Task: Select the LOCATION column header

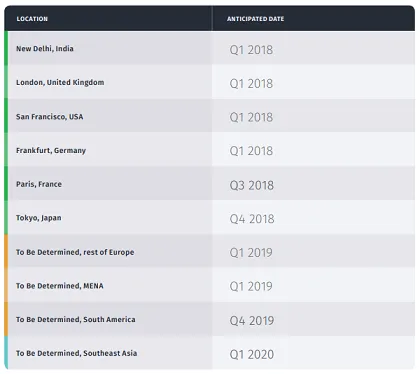Action: 32,19
